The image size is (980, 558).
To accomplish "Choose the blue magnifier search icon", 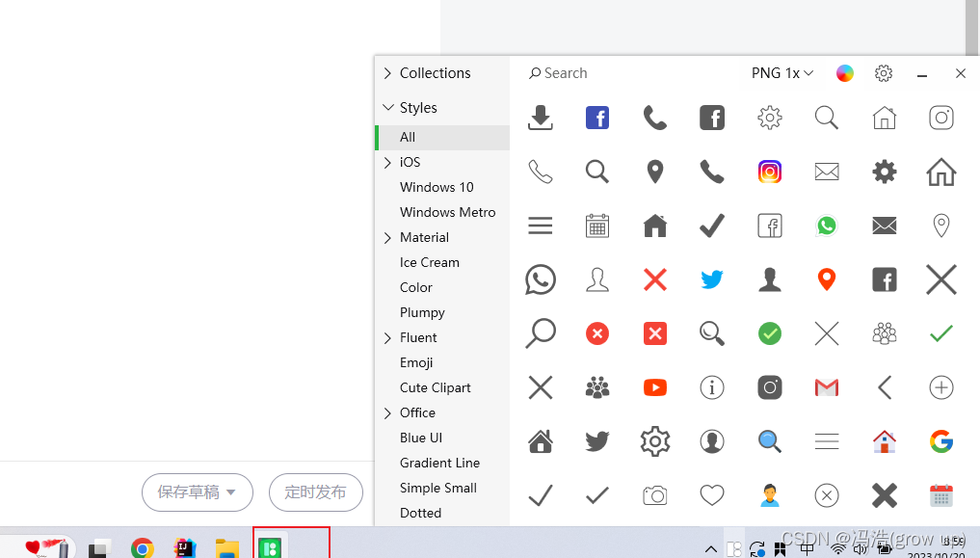I will [769, 441].
